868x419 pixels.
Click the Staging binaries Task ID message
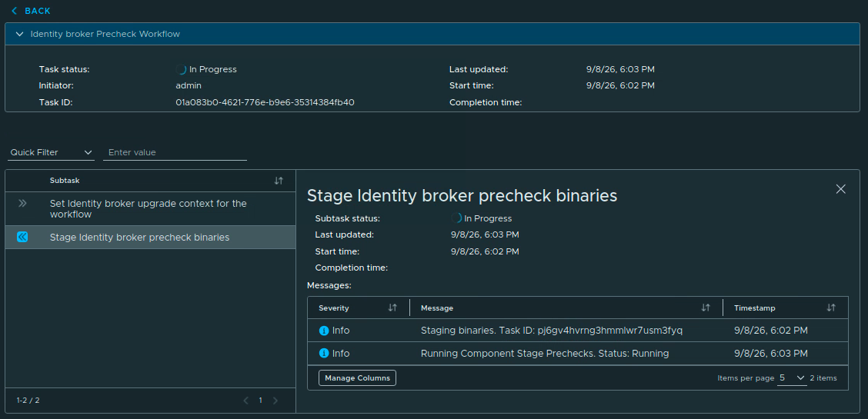point(552,331)
